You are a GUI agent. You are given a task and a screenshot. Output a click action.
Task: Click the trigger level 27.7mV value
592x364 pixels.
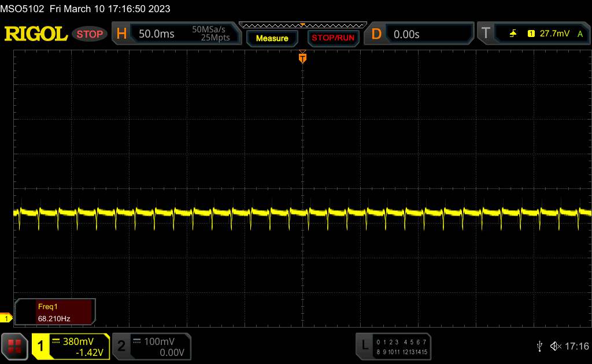pyautogui.click(x=554, y=34)
